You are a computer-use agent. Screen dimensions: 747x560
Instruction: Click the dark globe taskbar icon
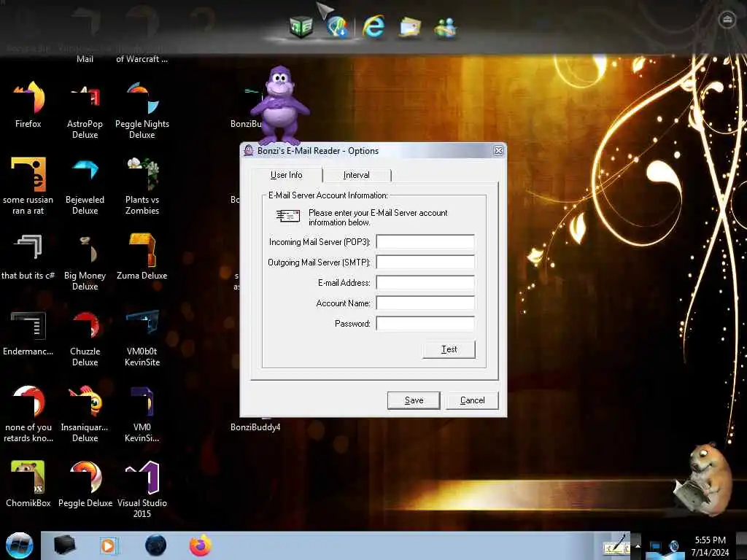click(x=156, y=545)
